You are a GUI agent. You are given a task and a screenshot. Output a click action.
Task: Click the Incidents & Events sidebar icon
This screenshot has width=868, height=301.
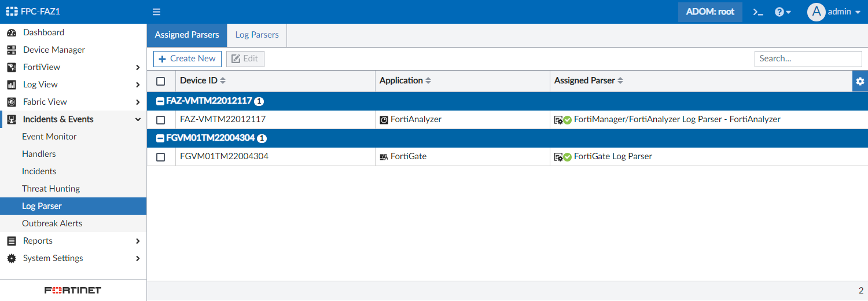(x=12, y=119)
